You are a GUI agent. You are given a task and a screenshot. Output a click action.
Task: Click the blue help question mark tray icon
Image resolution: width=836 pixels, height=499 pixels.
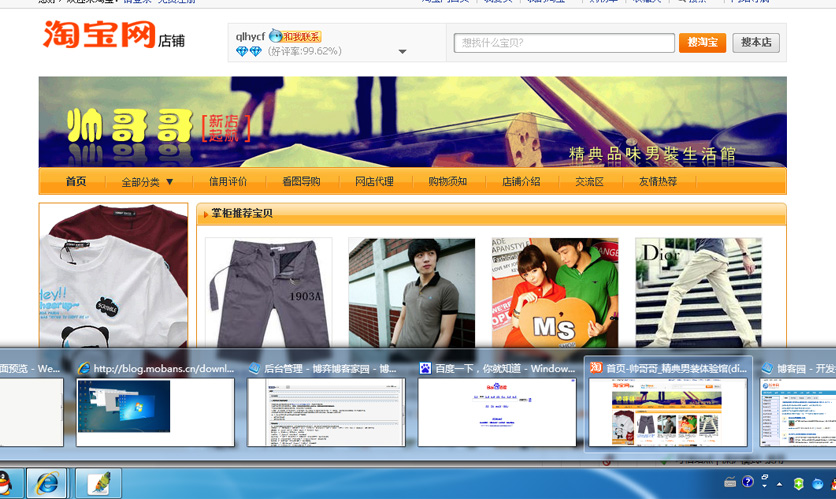pyautogui.click(x=748, y=481)
